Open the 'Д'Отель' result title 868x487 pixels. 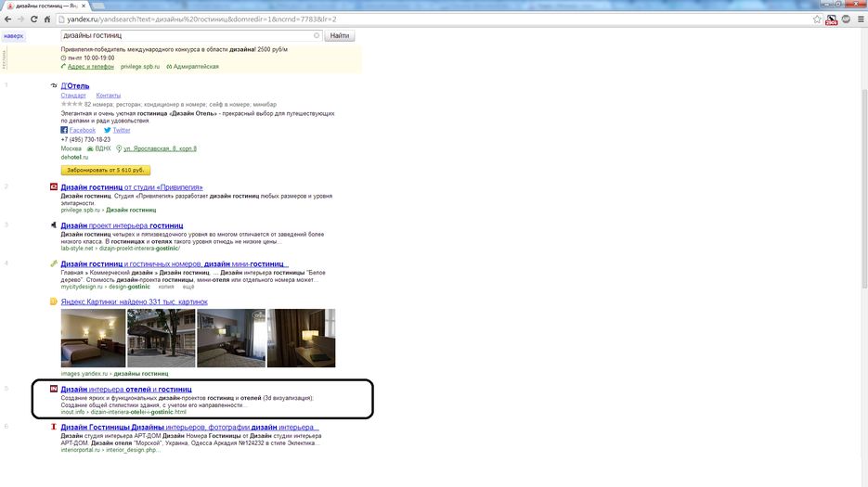[75, 85]
